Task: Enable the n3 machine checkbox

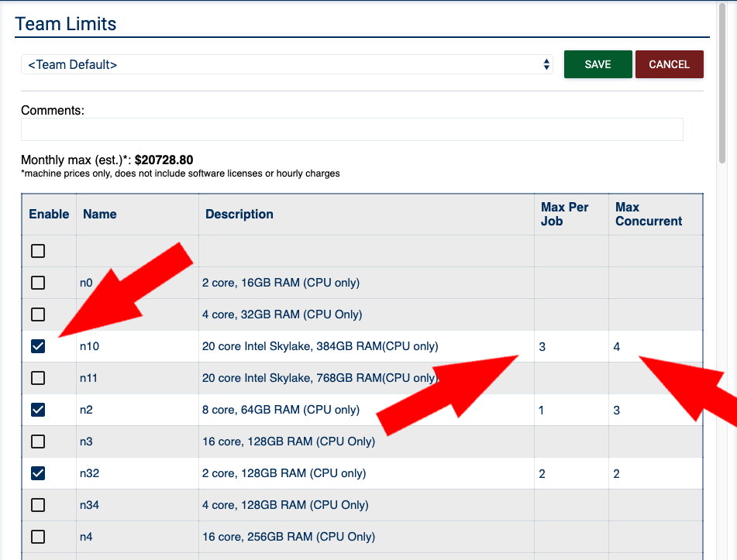Action: pos(38,441)
